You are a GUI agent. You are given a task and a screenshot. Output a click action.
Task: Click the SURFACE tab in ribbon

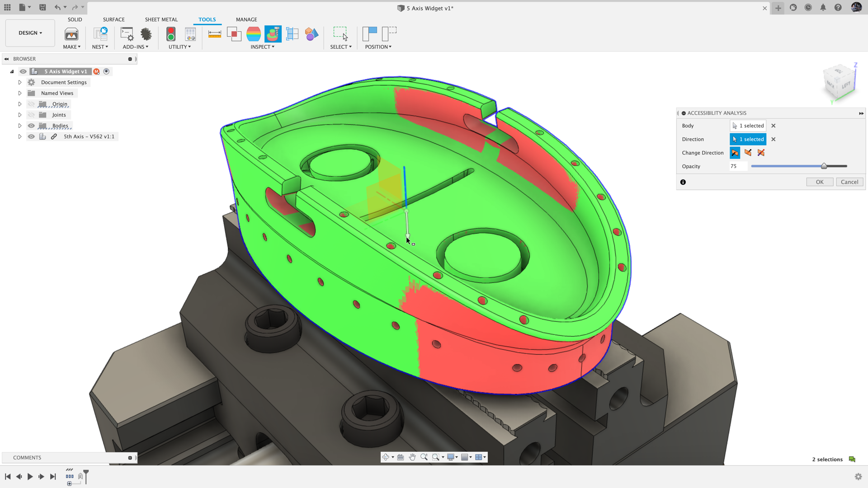(x=114, y=19)
